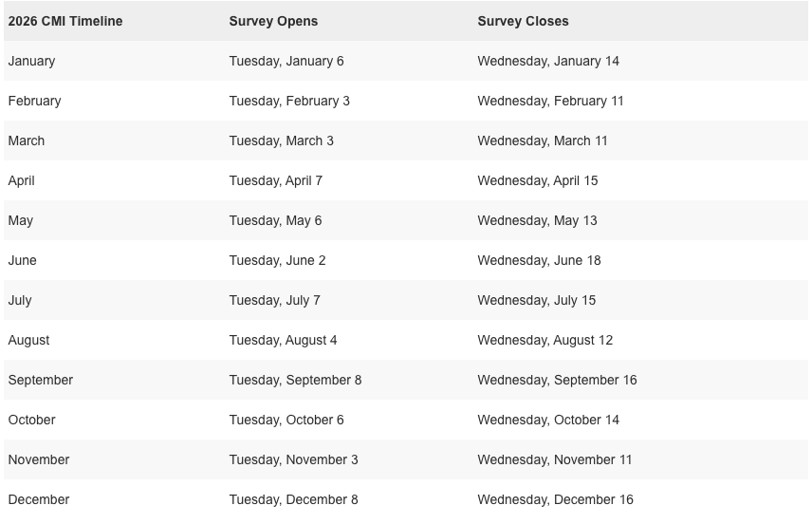Click "Wednesday, October 14" close date
The width and height of the screenshot is (812, 524).
point(548,420)
